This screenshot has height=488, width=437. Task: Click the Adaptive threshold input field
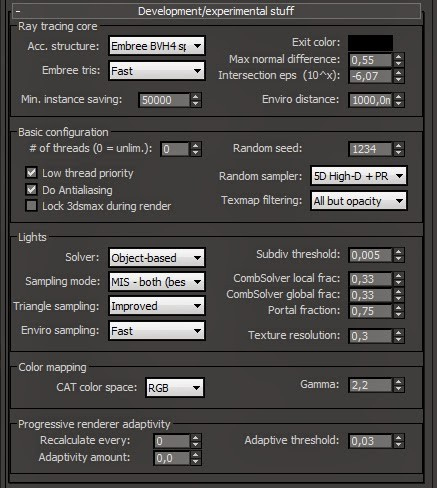click(x=370, y=441)
